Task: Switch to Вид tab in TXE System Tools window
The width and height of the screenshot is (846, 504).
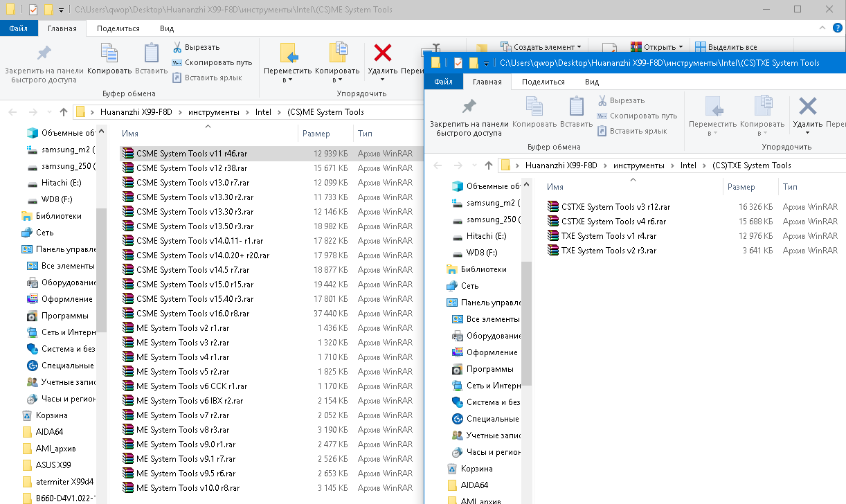Action: [x=592, y=82]
